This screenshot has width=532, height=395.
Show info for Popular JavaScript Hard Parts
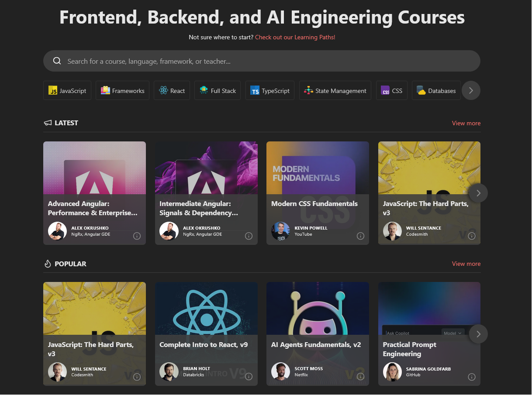pyautogui.click(x=137, y=377)
